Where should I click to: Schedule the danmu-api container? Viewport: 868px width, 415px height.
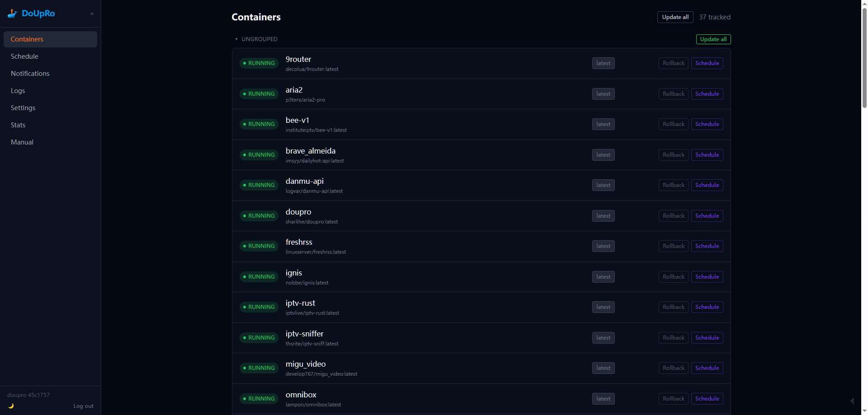coord(707,185)
